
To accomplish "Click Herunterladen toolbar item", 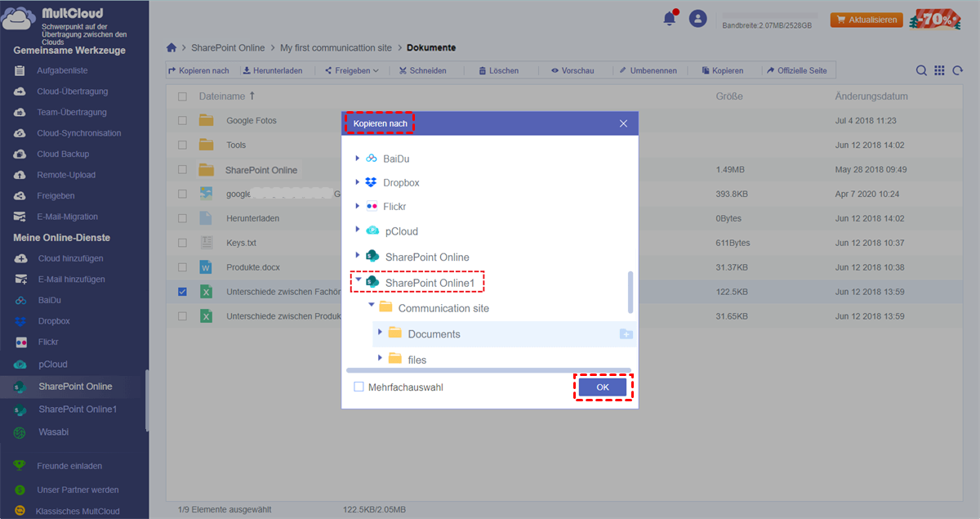I will pos(271,71).
